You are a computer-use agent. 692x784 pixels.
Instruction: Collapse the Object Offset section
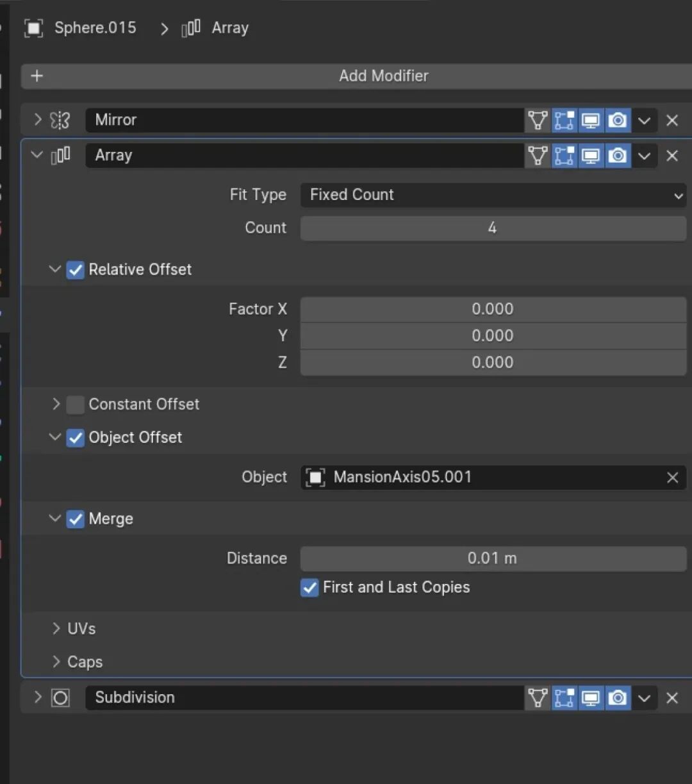point(55,437)
